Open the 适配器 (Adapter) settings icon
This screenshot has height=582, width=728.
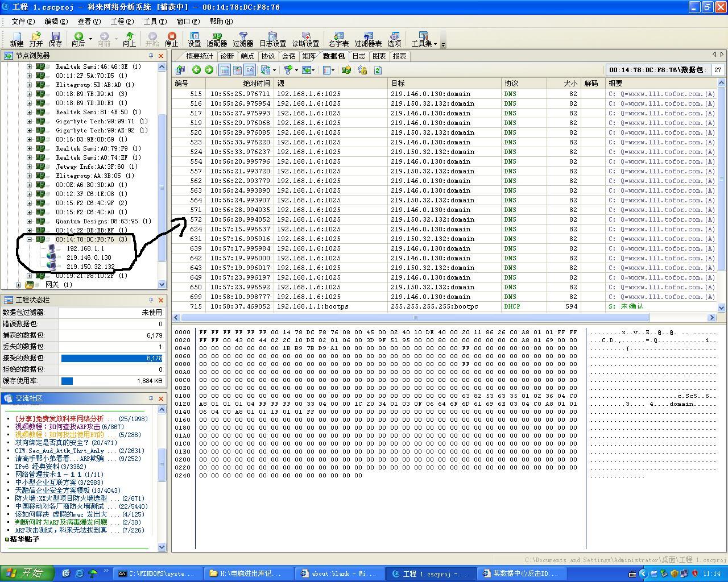click(x=217, y=39)
